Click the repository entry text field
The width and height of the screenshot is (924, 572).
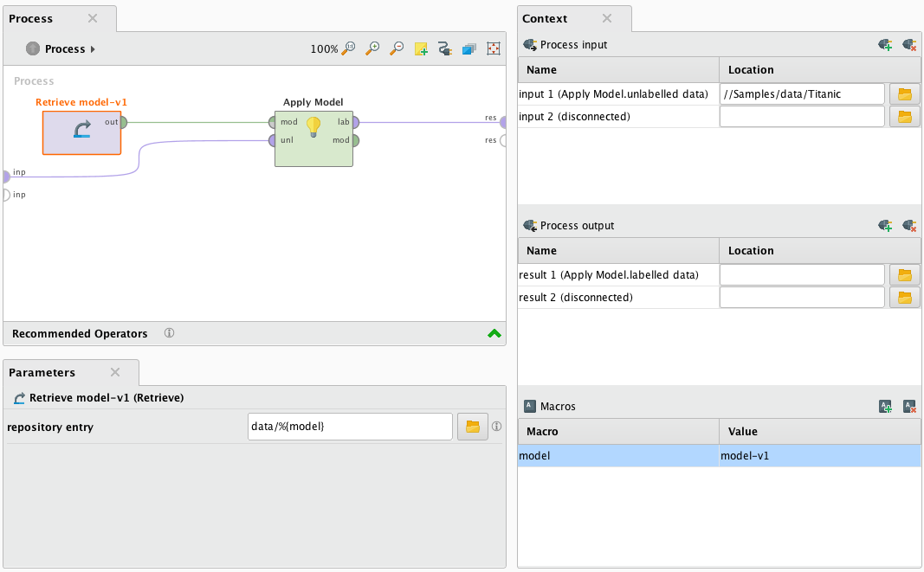(349, 427)
